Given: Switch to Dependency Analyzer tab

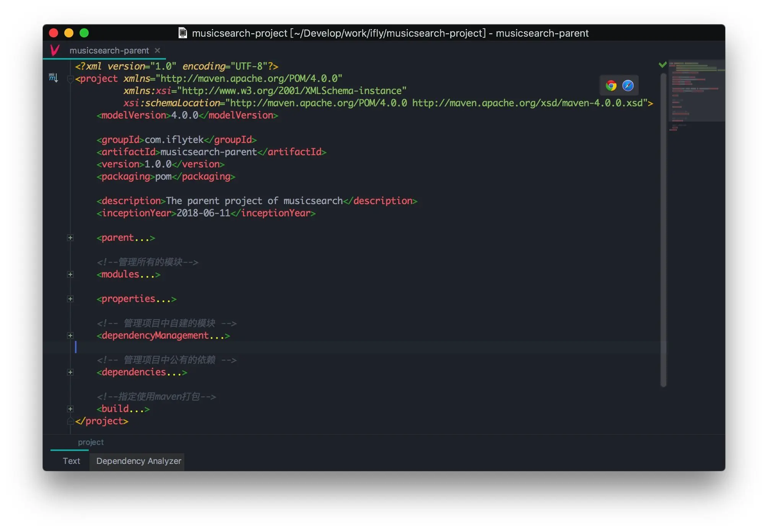Looking at the screenshot, I should click(x=138, y=461).
